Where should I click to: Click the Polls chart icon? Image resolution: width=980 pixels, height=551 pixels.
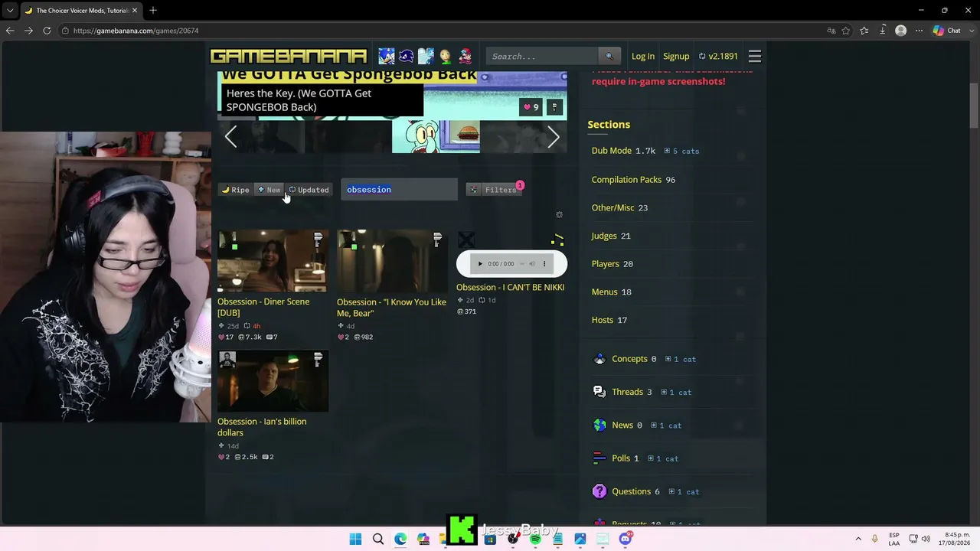pyautogui.click(x=599, y=458)
